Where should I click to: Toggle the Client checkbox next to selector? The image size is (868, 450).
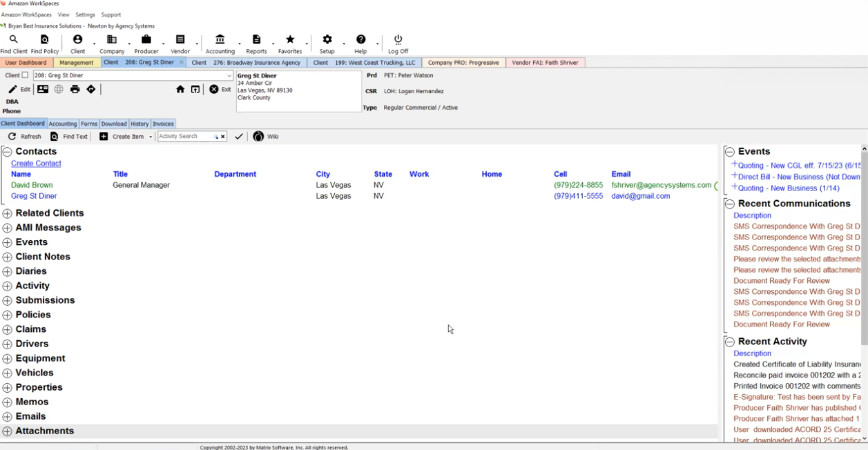[25, 75]
